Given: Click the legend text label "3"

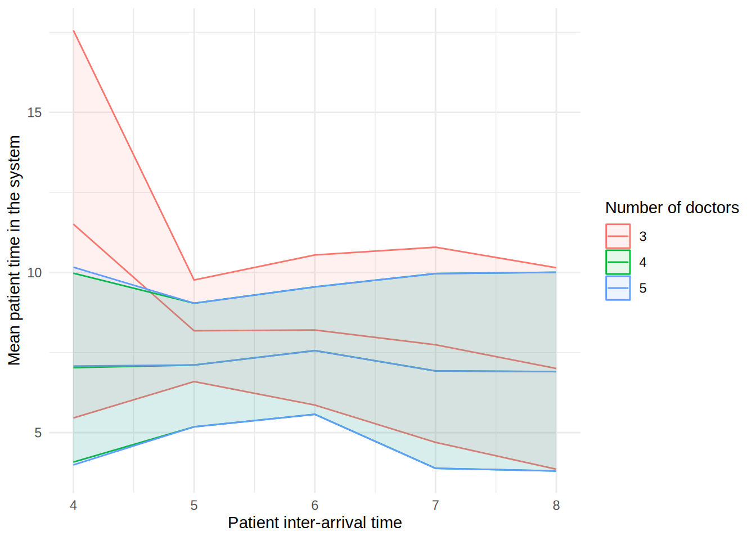Looking at the screenshot, I should tap(643, 237).
